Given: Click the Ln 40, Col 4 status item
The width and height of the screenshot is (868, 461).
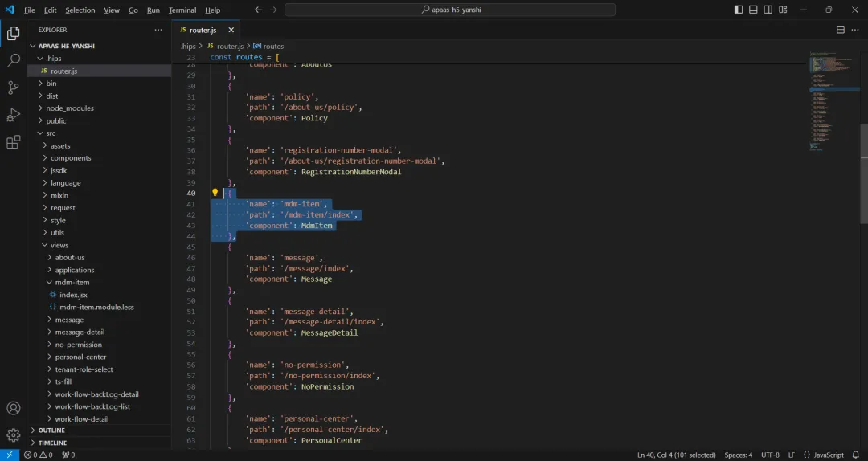Looking at the screenshot, I should 677,455.
